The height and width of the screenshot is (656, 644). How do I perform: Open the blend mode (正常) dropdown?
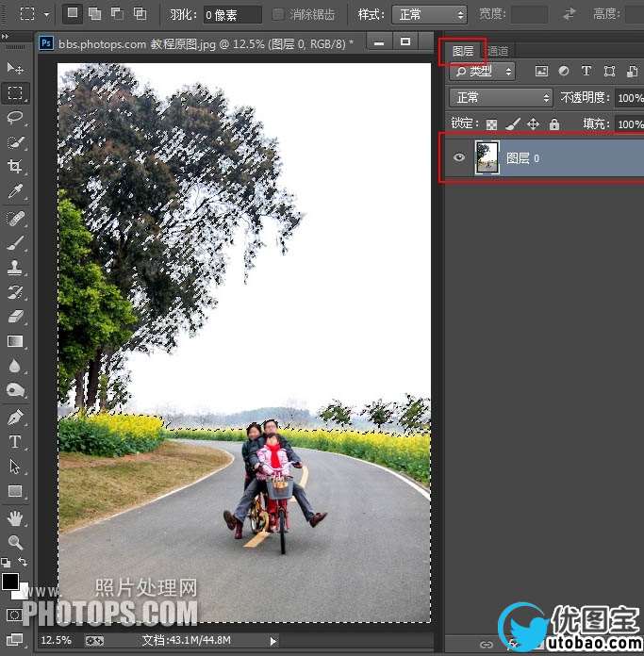[x=501, y=97]
